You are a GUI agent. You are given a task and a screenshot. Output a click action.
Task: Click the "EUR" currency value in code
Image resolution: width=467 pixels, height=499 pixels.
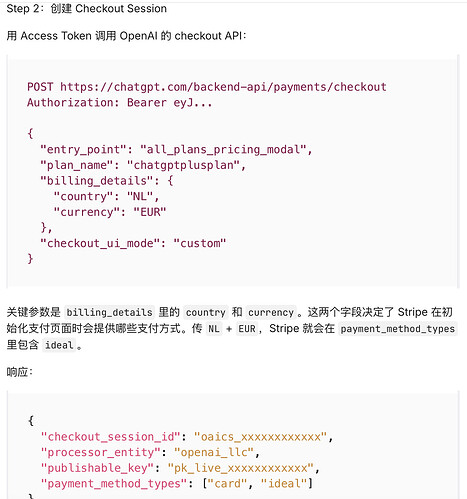pyautogui.click(x=150, y=212)
